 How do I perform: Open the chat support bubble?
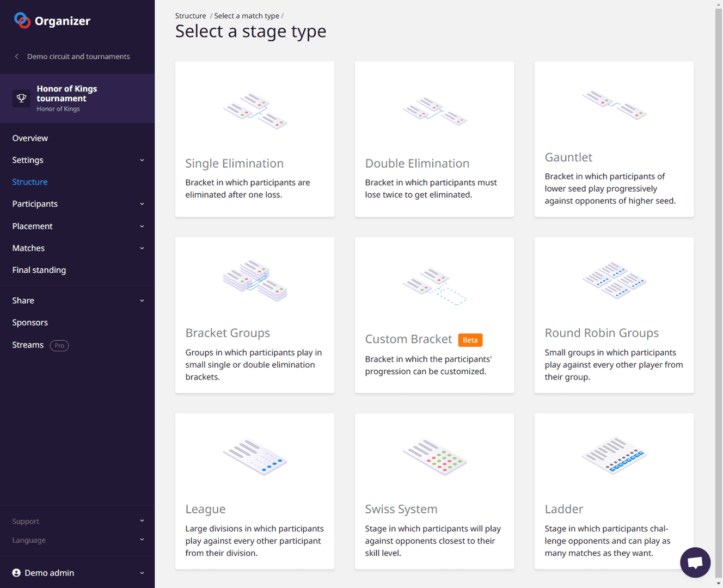point(695,562)
